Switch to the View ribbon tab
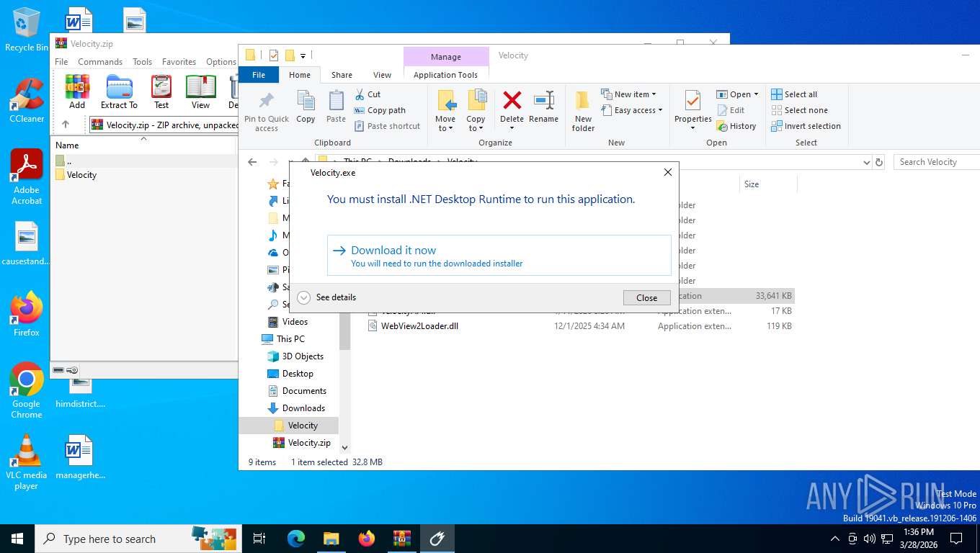The width and height of the screenshot is (980, 553). (382, 75)
